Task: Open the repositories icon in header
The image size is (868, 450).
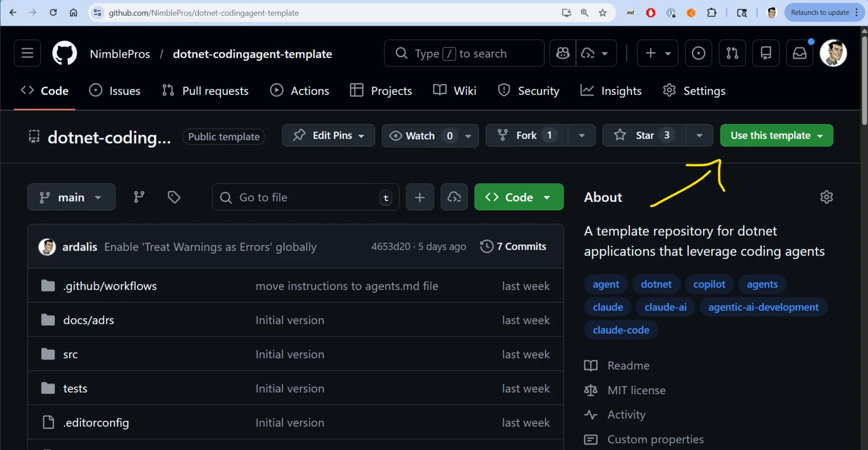Action: pyautogui.click(x=766, y=53)
